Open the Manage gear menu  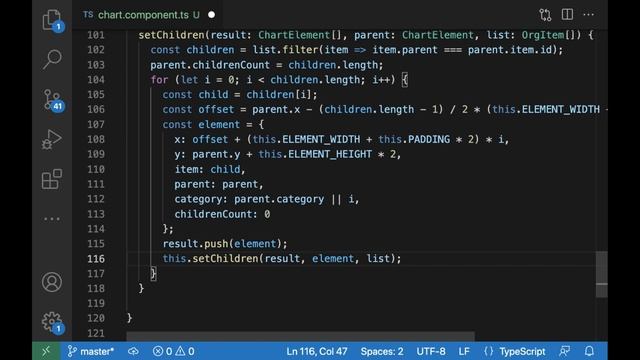point(52,322)
